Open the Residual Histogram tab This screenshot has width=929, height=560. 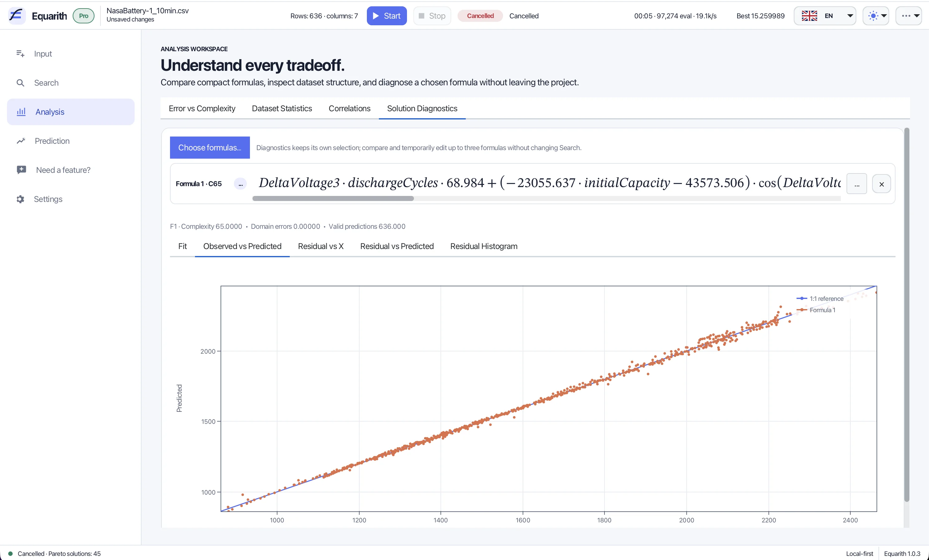coord(484,246)
